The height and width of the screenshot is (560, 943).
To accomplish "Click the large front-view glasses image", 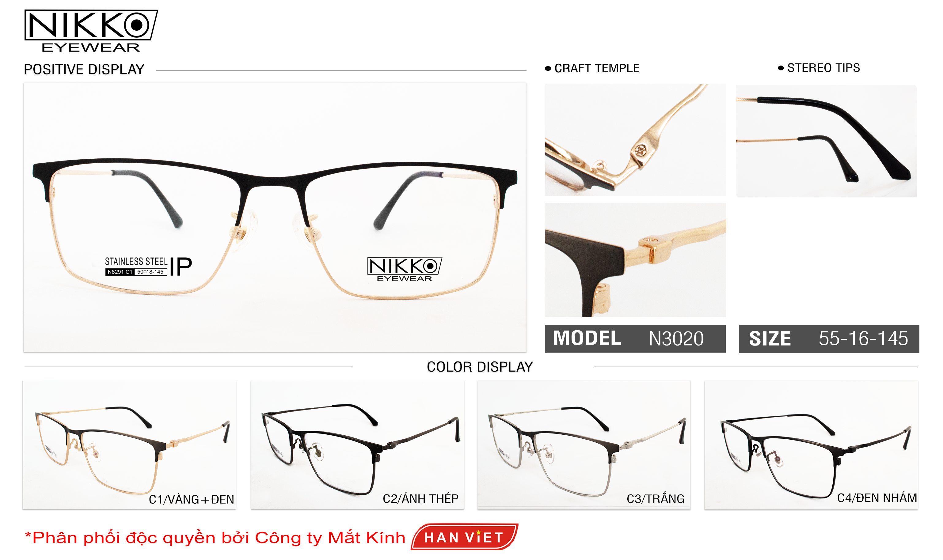I will [x=275, y=218].
